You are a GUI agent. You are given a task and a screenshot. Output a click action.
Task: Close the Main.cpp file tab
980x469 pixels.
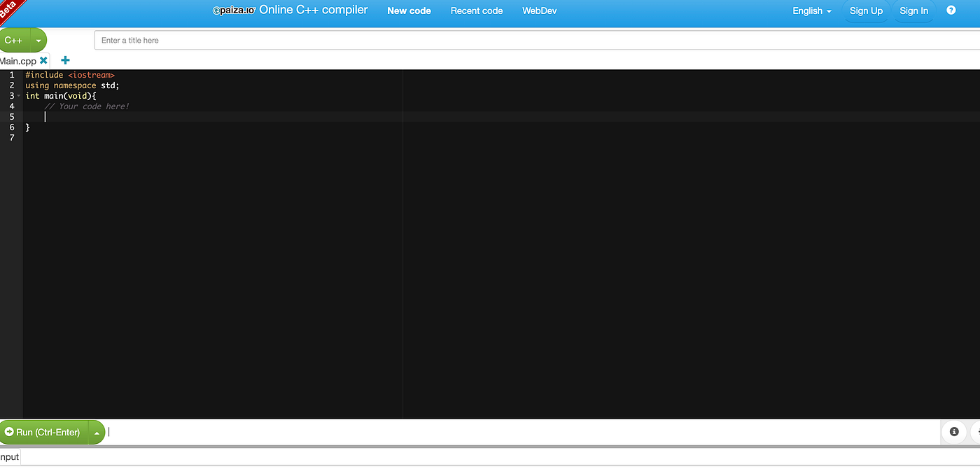click(43, 60)
